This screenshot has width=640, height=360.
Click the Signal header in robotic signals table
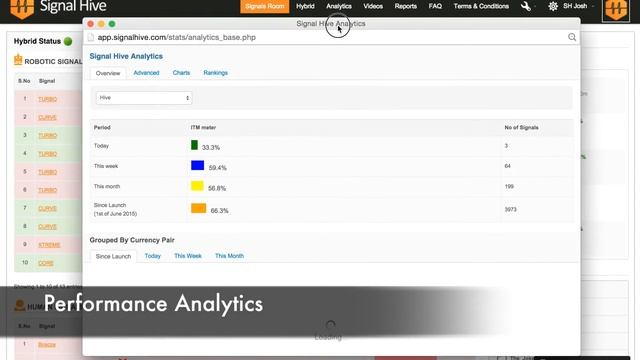(47, 81)
